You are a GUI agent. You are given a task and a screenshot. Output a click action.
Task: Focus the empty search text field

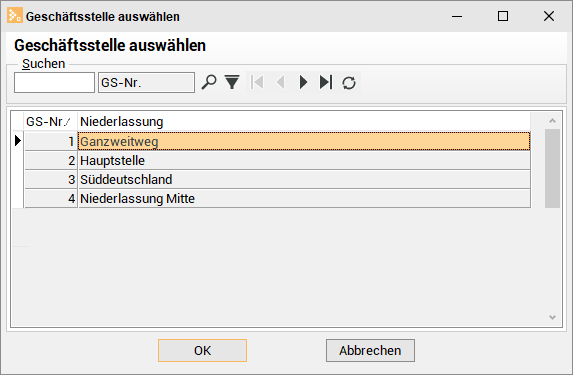[54, 83]
